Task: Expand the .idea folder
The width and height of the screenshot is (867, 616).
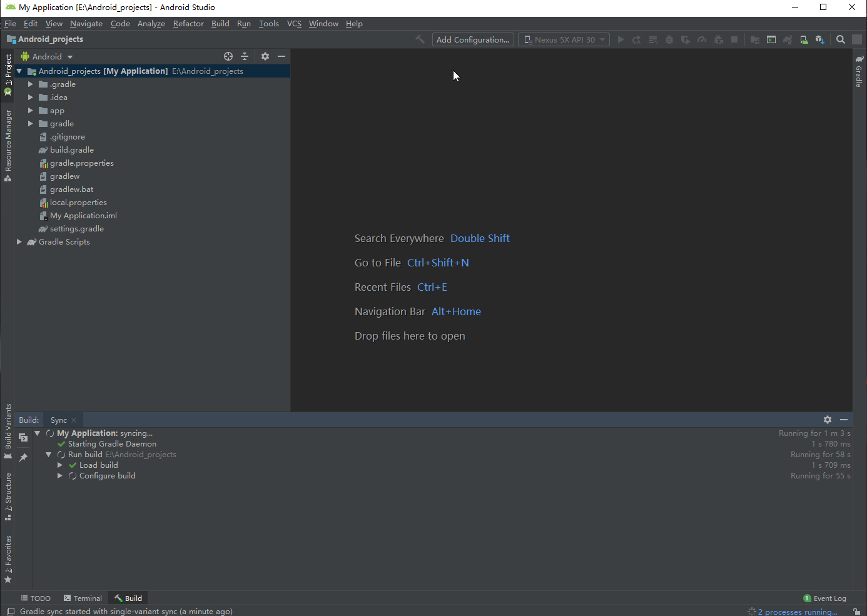Action: (x=30, y=98)
